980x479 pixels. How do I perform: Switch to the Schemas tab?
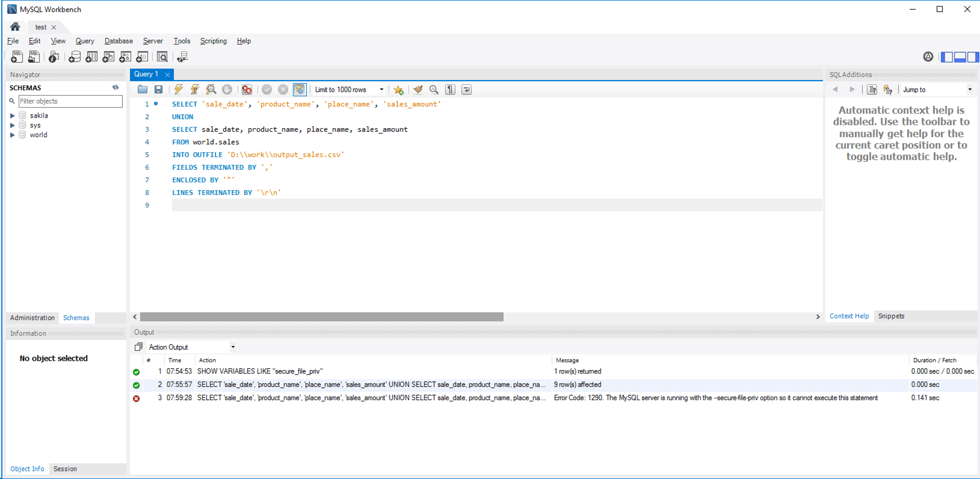[76, 318]
